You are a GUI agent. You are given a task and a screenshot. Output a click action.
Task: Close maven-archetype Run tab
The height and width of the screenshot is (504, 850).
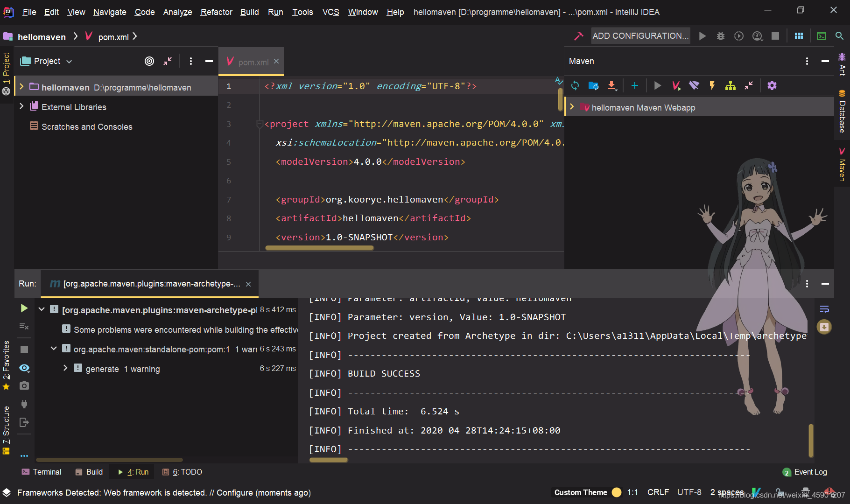(x=248, y=284)
